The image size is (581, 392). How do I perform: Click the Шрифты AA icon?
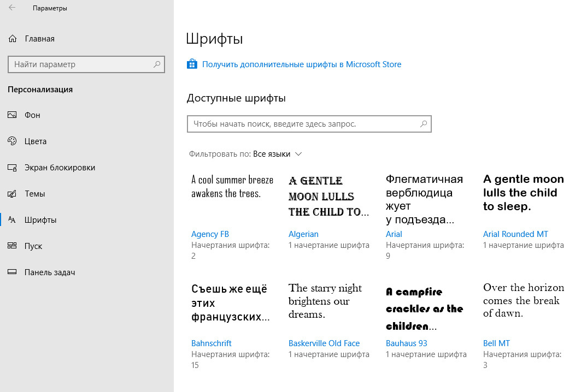click(12, 220)
